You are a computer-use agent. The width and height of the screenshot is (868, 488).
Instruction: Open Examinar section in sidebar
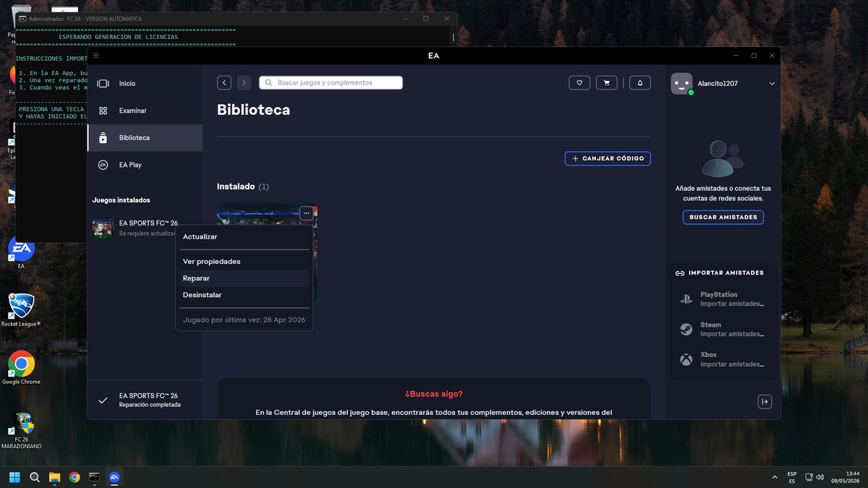(145, 111)
